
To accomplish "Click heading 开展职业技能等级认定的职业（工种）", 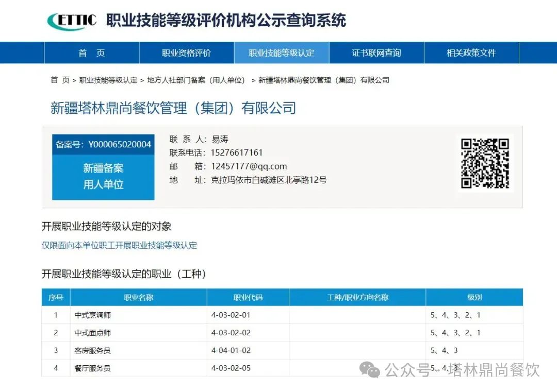I will 124,274.
